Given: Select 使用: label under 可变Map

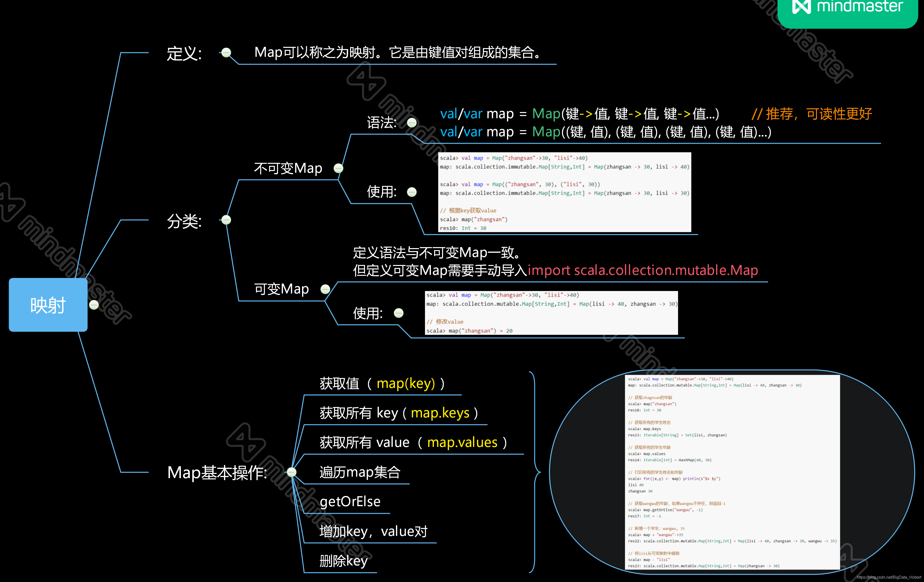Looking at the screenshot, I should (x=368, y=313).
